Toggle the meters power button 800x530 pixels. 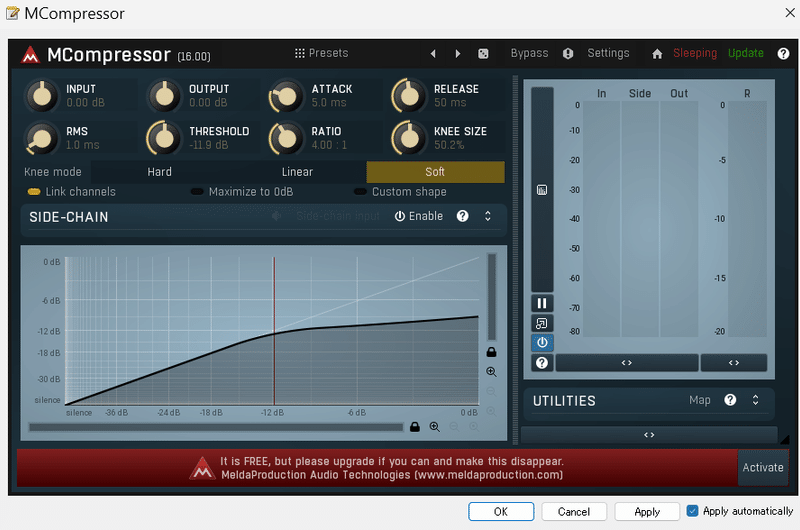point(542,343)
